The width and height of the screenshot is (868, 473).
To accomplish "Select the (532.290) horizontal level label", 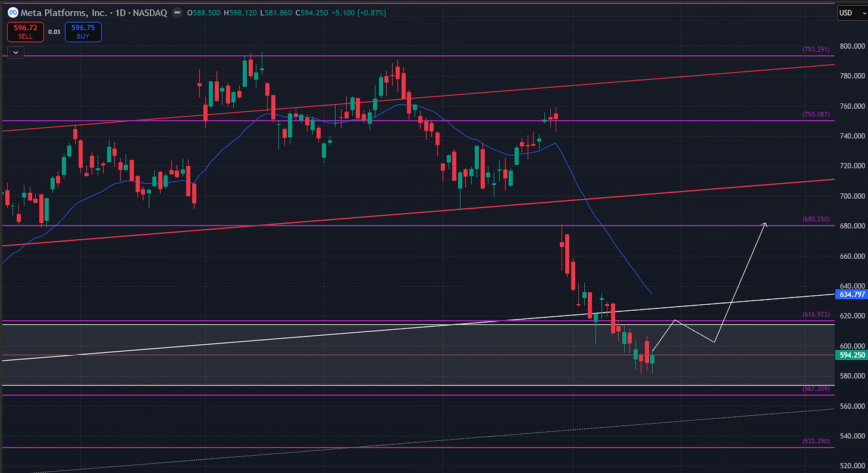I will (816, 441).
